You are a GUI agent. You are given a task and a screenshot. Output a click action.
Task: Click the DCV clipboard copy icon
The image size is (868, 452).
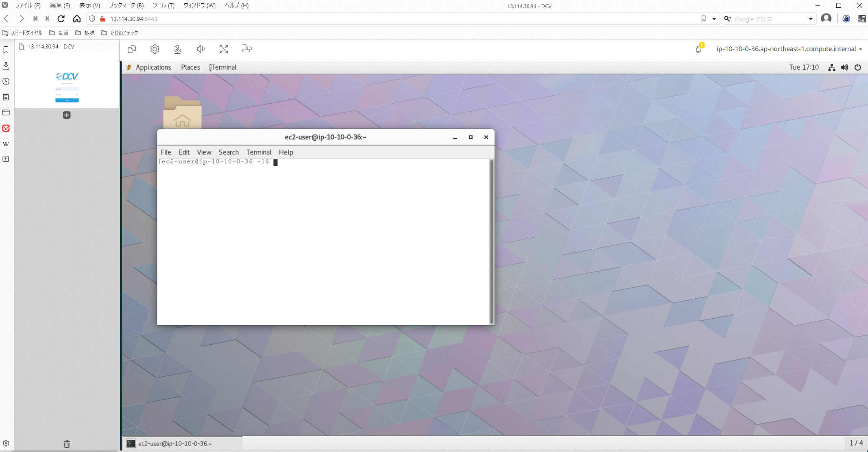point(132,49)
